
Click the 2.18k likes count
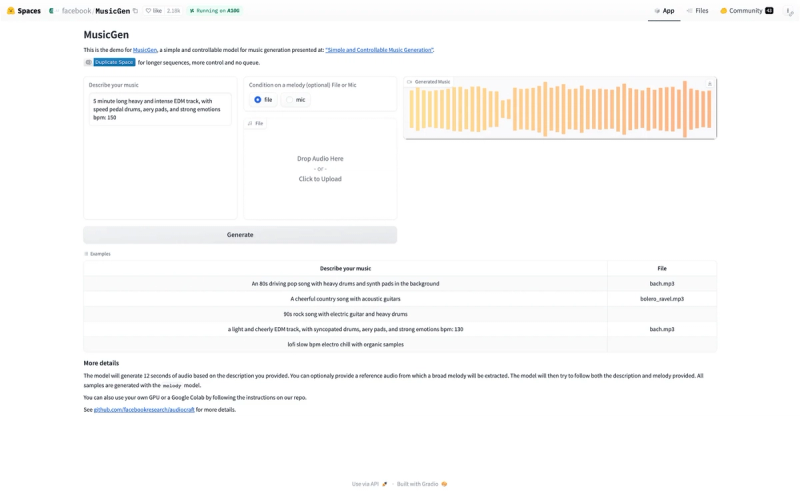pyautogui.click(x=173, y=11)
